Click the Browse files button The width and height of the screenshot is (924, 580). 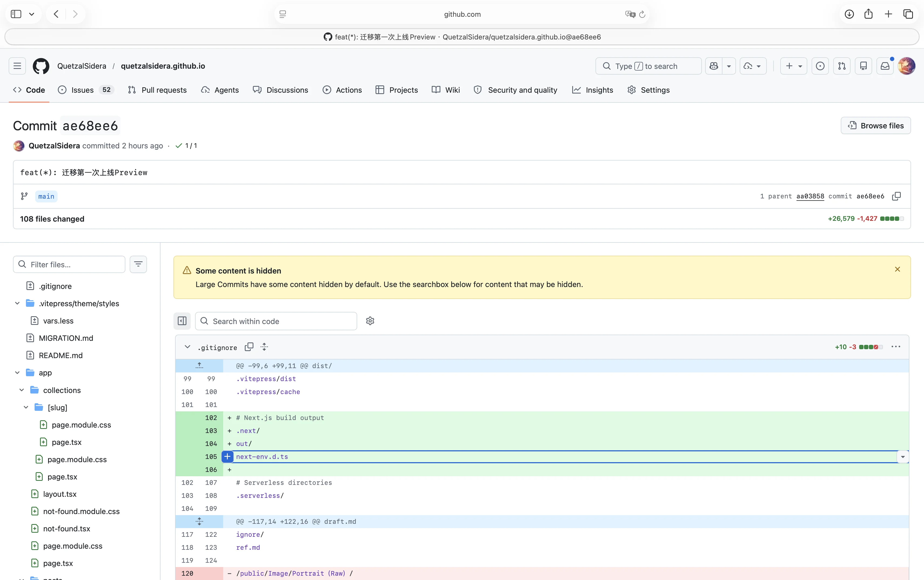click(875, 125)
